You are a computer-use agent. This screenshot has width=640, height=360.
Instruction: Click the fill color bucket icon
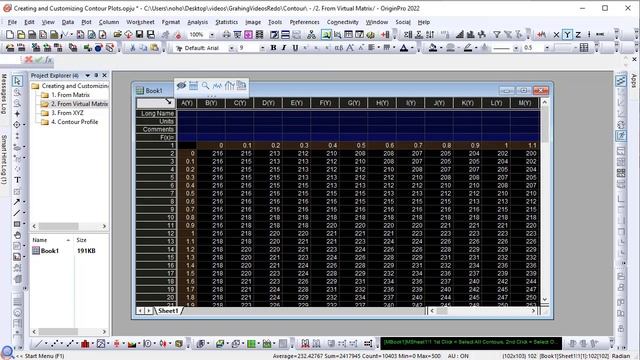coord(433,48)
